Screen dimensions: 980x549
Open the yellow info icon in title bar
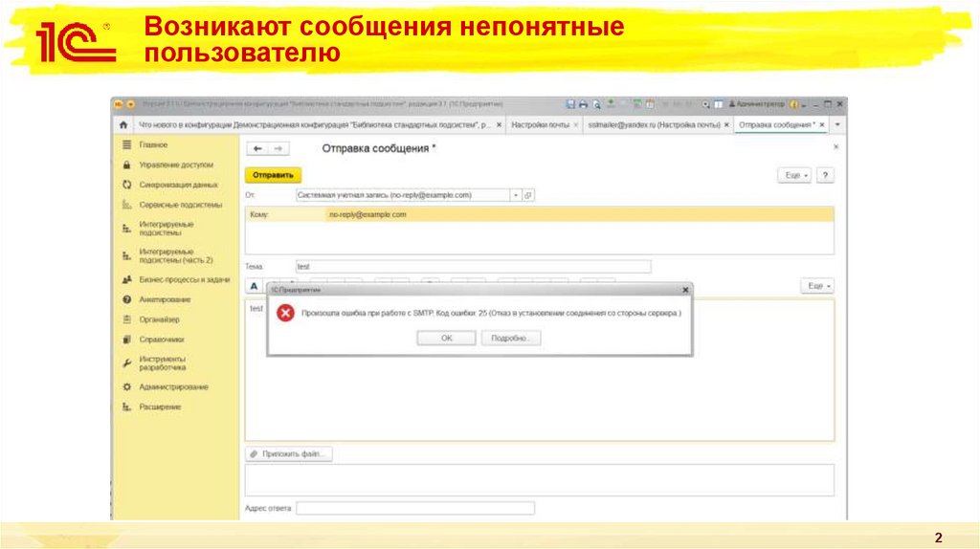click(x=793, y=104)
